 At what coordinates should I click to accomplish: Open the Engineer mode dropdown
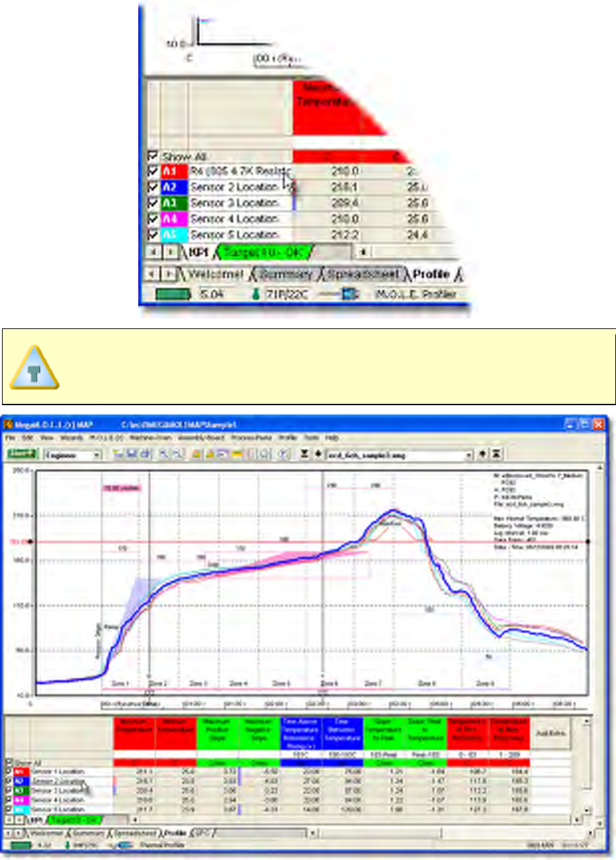(97, 455)
